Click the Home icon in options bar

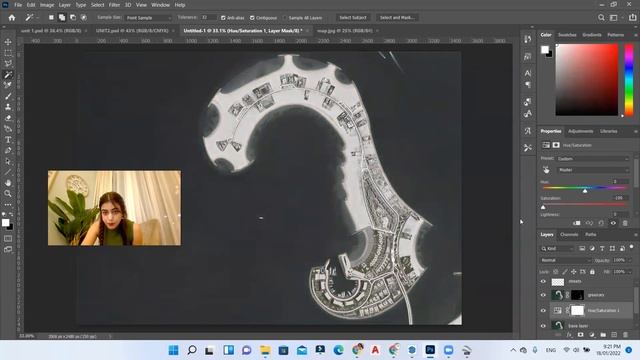(x=12, y=18)
